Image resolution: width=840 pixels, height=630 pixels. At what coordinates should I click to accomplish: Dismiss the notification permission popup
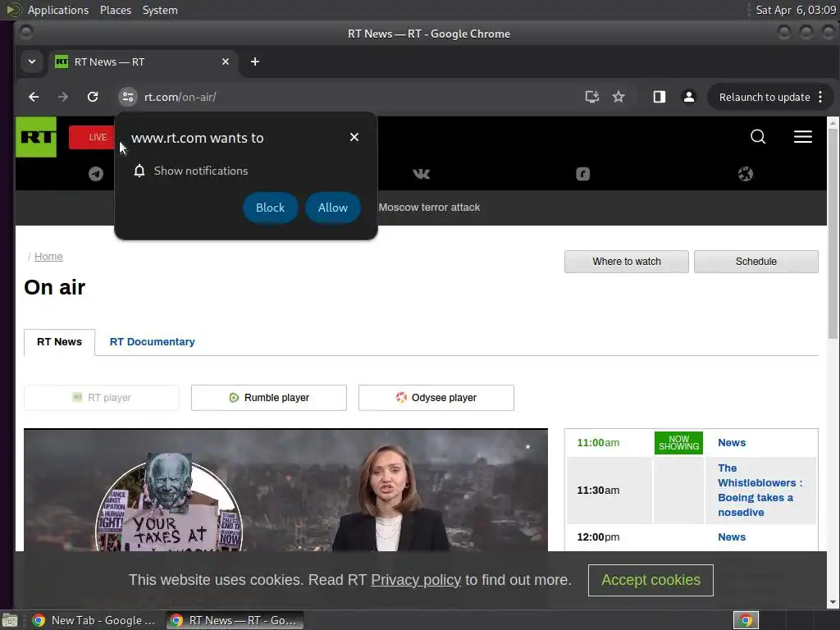354,137
